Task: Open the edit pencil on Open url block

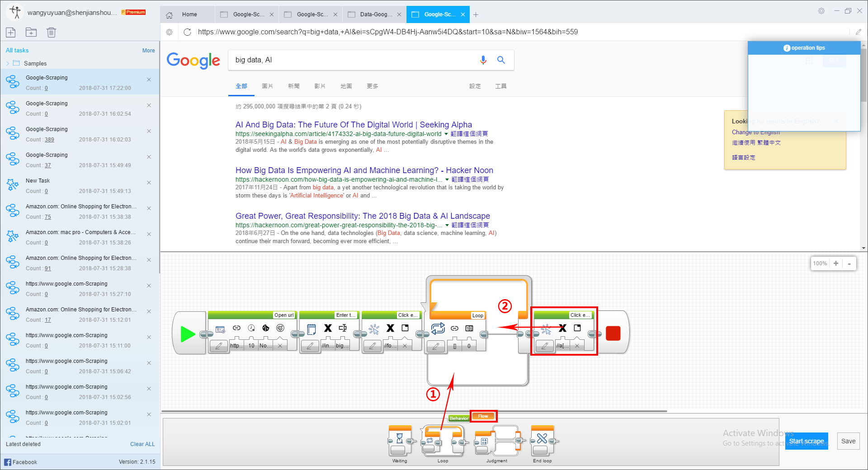Action: pos(219,346)
